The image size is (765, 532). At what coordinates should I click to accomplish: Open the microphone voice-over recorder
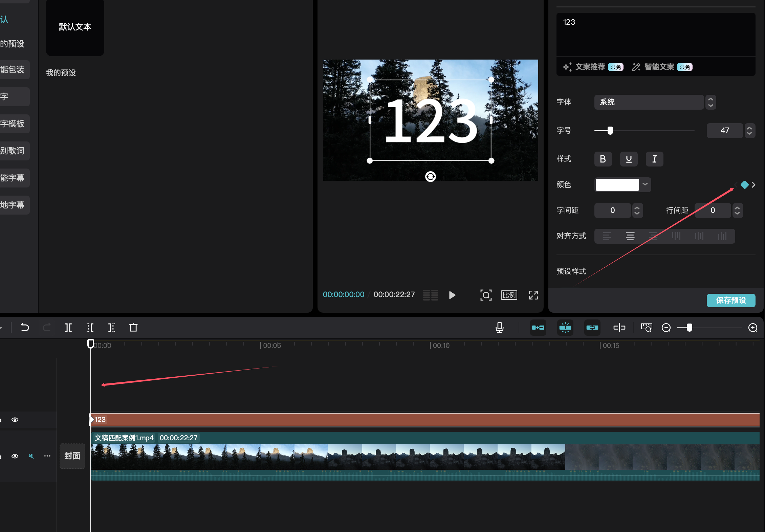coord(499,328)
